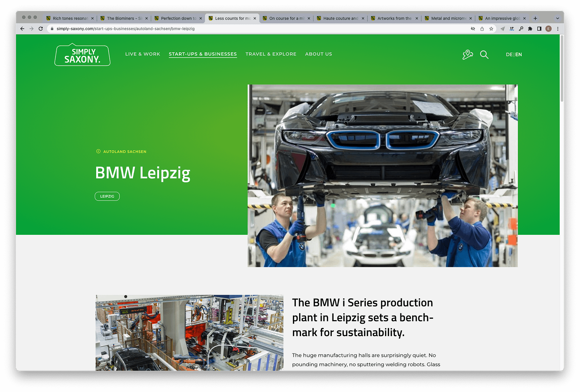Click the 'BMW Leipzig' page heading
This screenshot has width=580, height=392.
[x=143, y=173]
